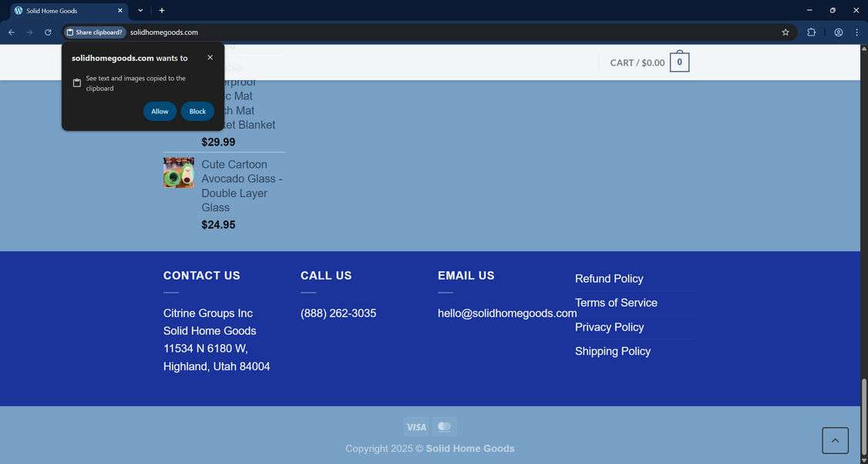Restore down the browser window
868x464 pixels.
click(833, 11)
